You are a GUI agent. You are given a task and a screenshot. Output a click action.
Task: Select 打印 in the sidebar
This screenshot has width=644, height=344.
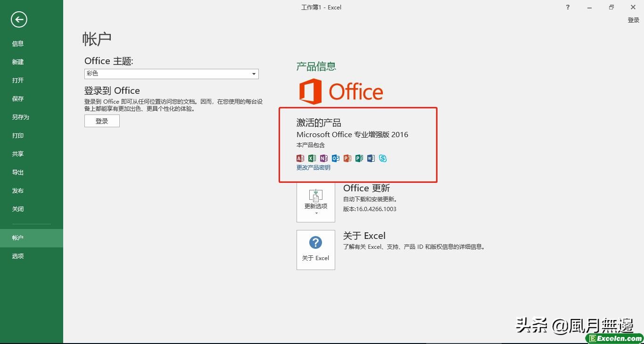click(17, 135)
